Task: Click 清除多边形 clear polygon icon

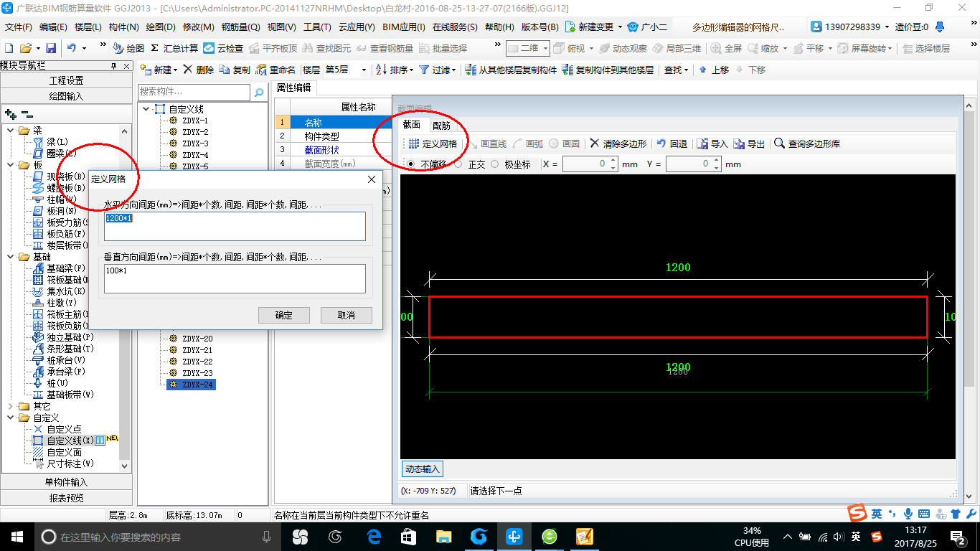Action: click(618, 143)
